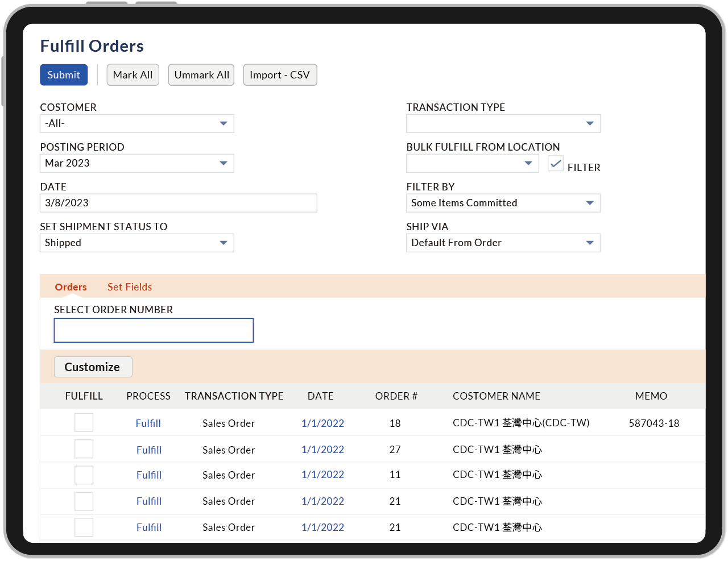This screenshot has width=728, height=561.
Task: Open the Filter By dropdown
Action: click(x=503, y=203)
